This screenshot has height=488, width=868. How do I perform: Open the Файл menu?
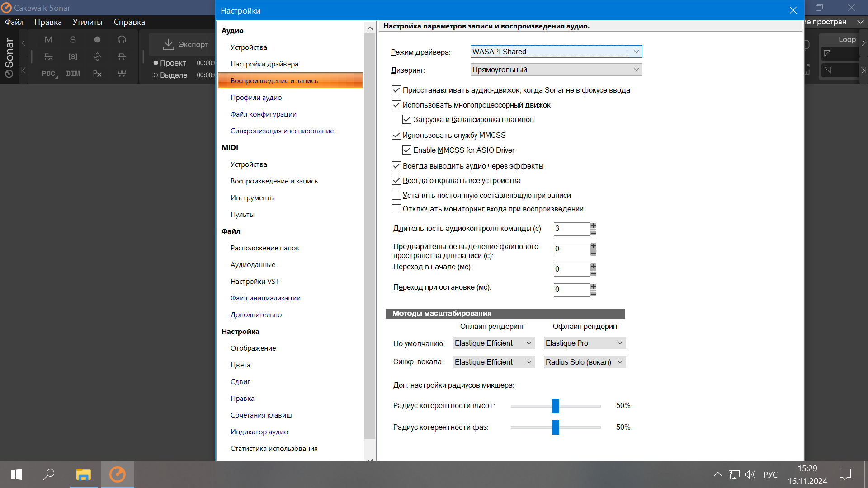click(14, 22)
